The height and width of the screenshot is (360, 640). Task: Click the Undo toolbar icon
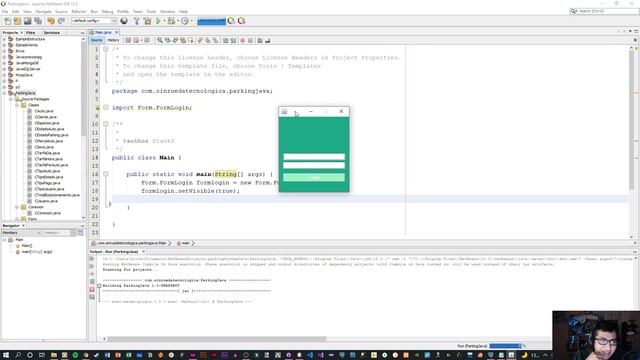(51, 21)
